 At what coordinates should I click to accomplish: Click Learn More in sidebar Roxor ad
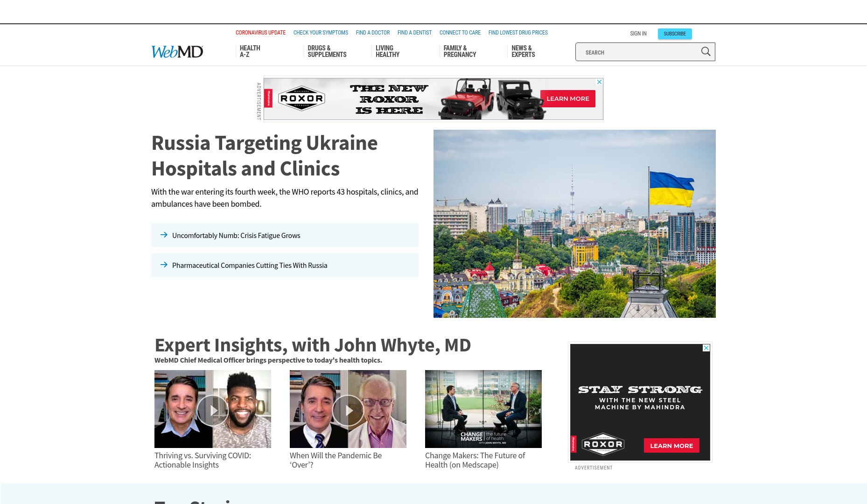[671, 445]
